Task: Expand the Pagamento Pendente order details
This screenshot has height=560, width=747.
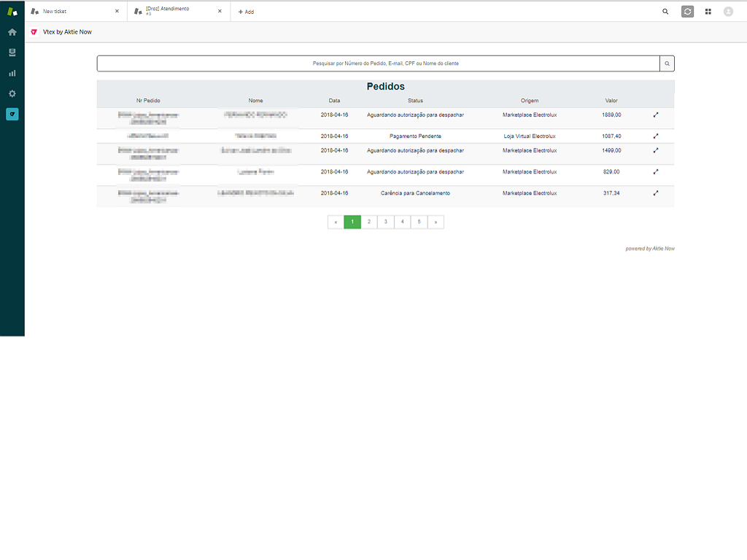Action: (x=656, y=136)
